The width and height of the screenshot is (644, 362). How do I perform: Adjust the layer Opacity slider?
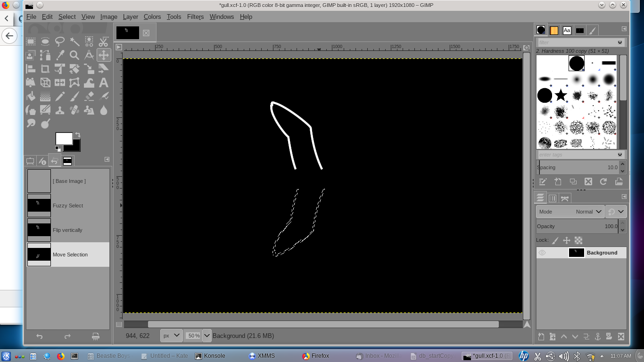(578, 226)
